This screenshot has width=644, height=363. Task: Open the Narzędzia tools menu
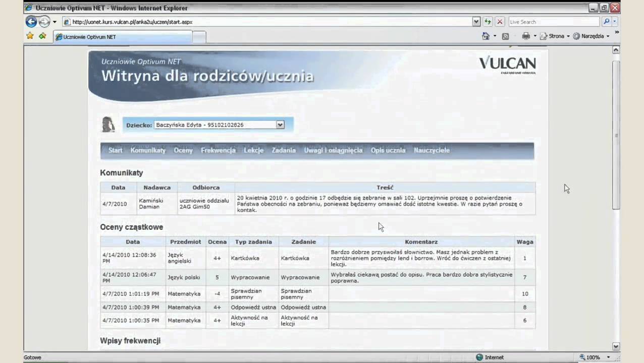click(591, 36)
